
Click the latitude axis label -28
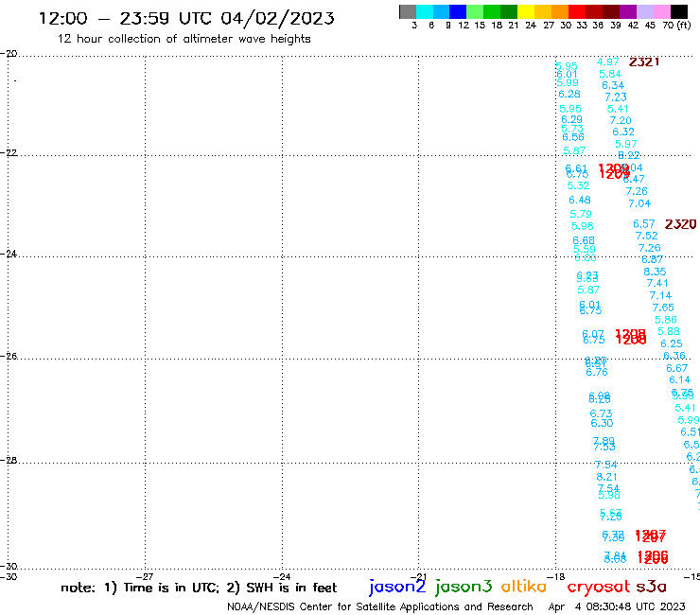click(x=9, y=460)
